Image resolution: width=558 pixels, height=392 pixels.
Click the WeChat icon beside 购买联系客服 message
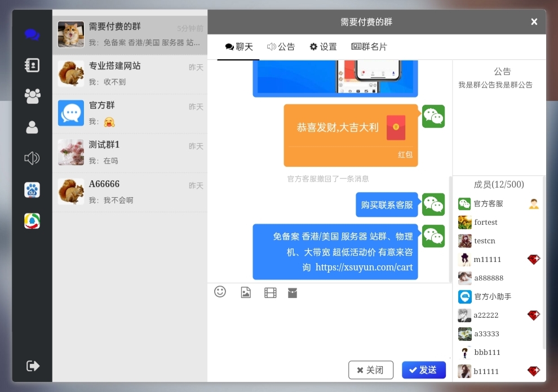click(433, 204)
